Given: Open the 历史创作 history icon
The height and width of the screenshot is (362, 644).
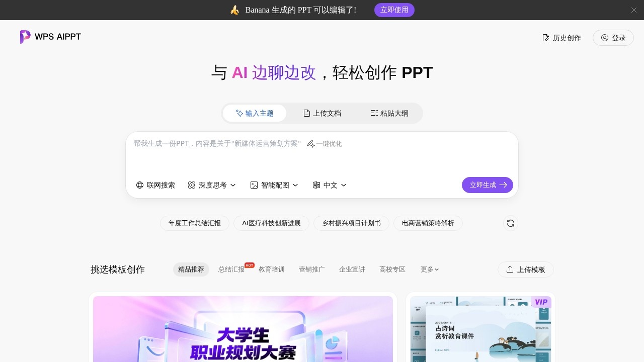Looking at the screenshot, I should pyautogui.click(x=545, y=37).
